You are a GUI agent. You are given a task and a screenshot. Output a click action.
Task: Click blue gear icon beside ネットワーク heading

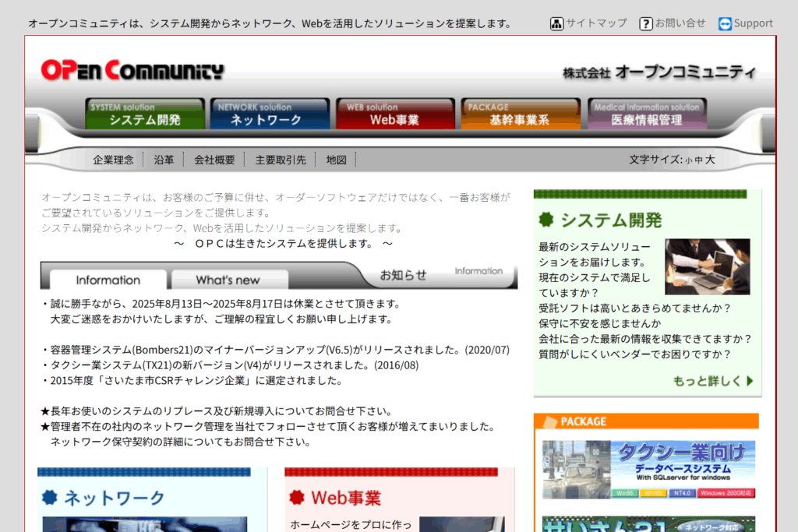click(x=50, y=497)
